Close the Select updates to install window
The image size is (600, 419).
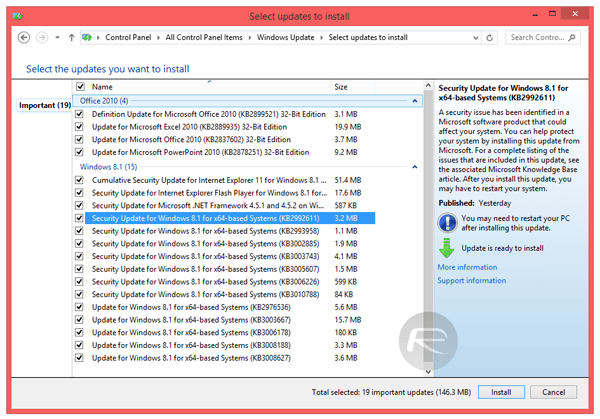[x=575, y=14]
